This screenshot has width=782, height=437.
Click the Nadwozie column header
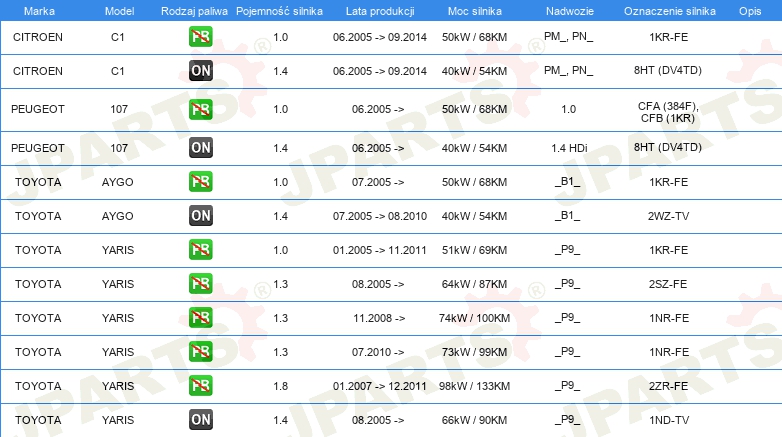tap(570, 11)
